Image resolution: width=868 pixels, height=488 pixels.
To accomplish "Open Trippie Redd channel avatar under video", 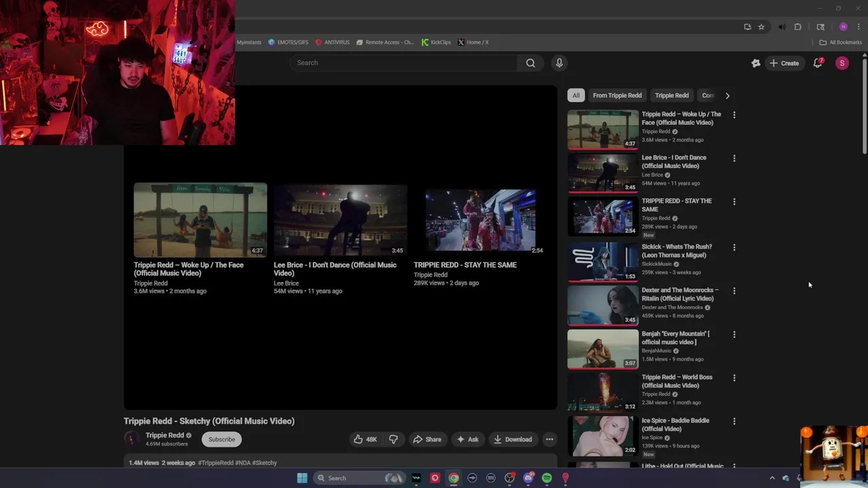I will (x=132, y=439).
